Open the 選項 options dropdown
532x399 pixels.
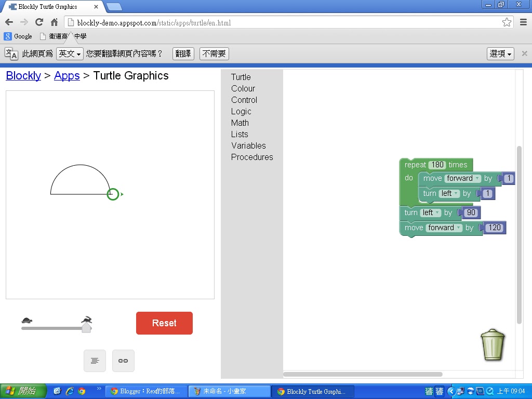coord(500,54)
